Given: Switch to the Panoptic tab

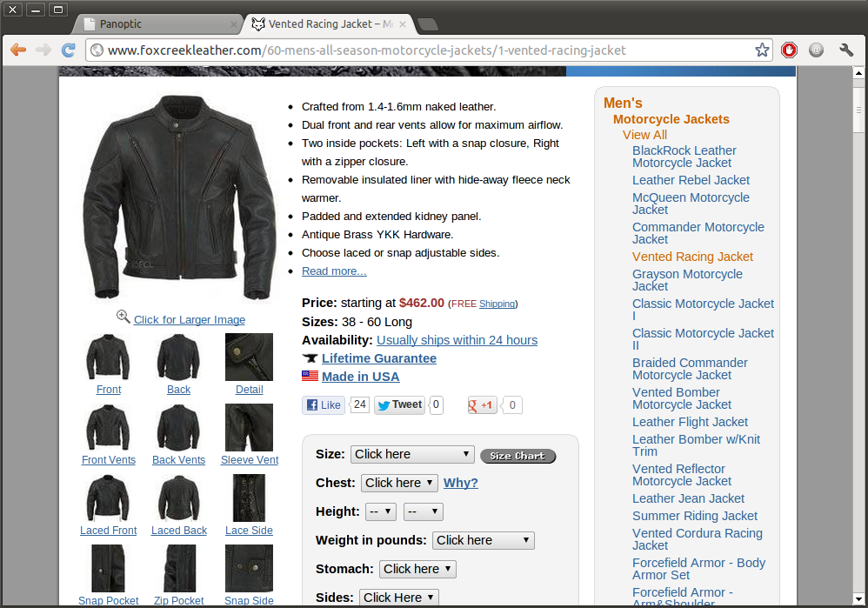Looking at the screenshot, I should coord(157,23).
